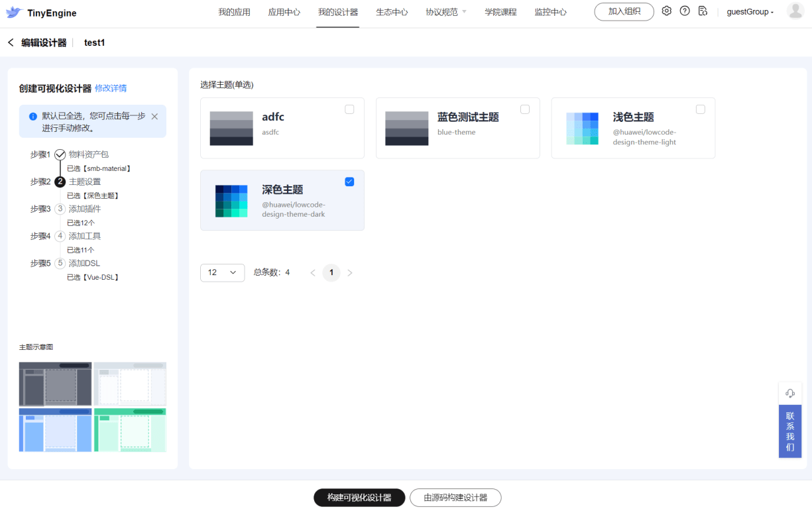This screenshot has height=509, width=812.
Task: Close the blue info tip banner
Action: (154, 116)
